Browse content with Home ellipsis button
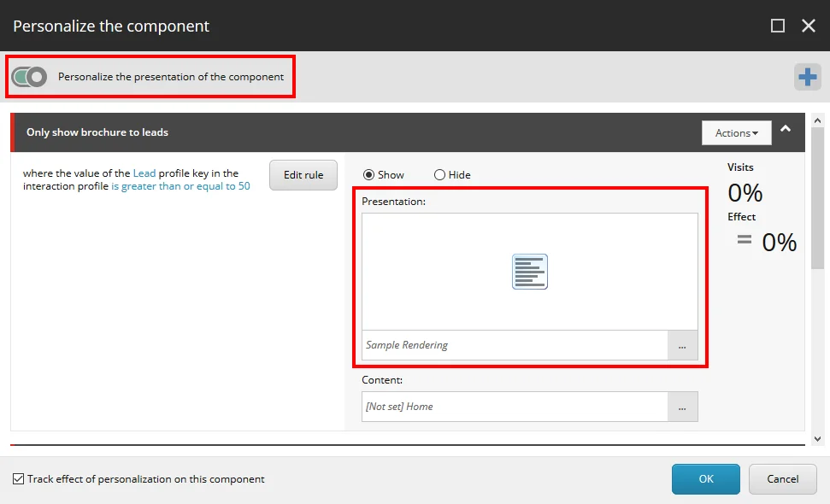The height and width of the screenshot is (504, 830). point(682,407)
